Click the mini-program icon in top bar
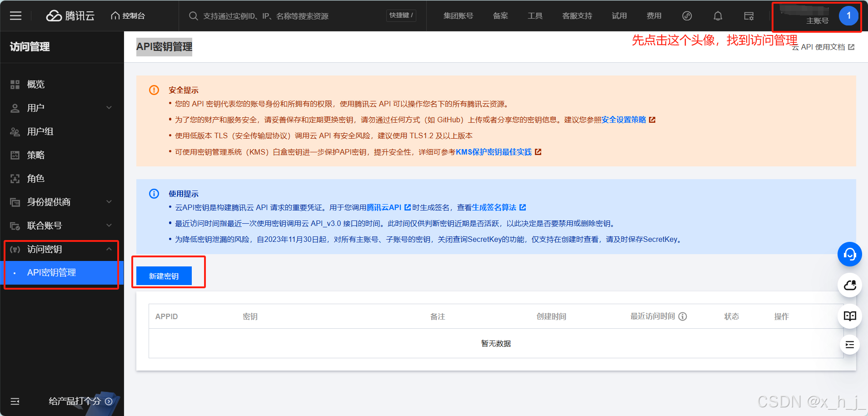Screen dimensions: 868x416 (687, 16)
